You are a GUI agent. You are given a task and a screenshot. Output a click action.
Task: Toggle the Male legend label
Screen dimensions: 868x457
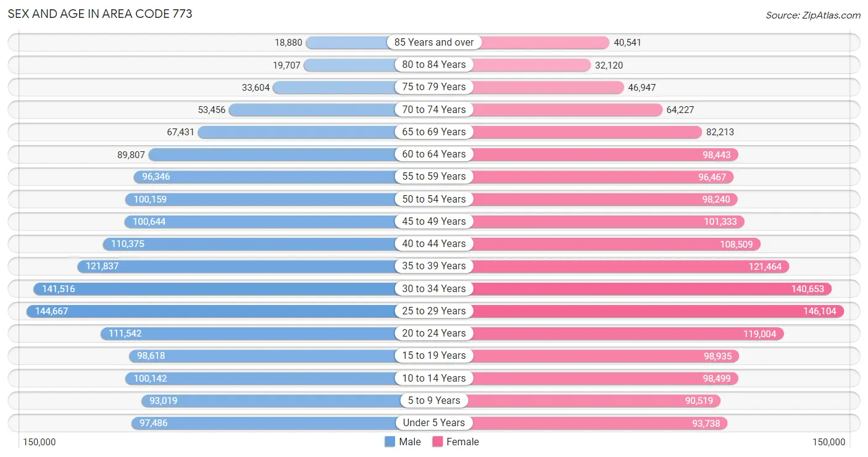(x=410, y=442)
